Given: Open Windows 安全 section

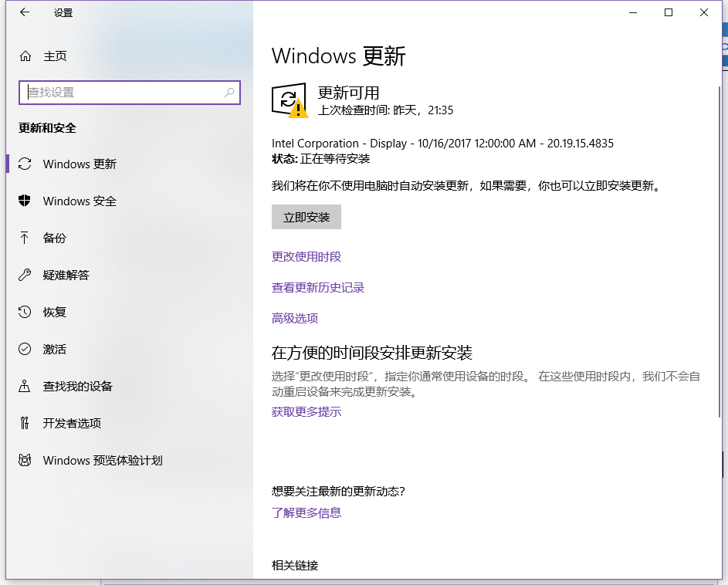Looking at the screenshot, I should pos(80,201).
